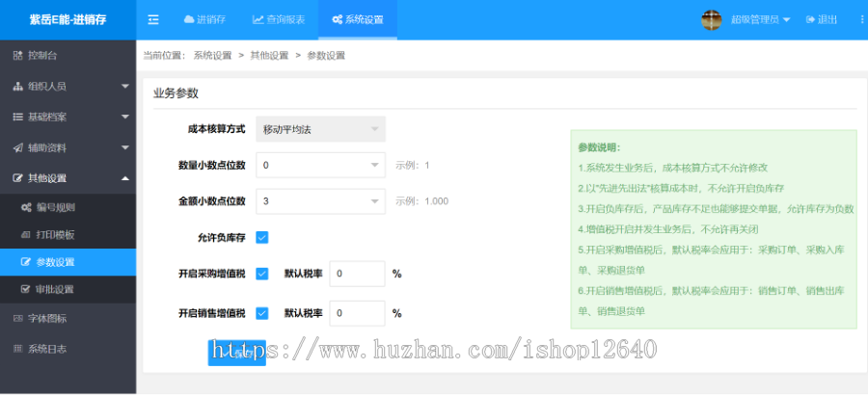The image size is (868, 396).
Task: Click the 系统日志 grid icon
Action: click(x=17, y=349)
